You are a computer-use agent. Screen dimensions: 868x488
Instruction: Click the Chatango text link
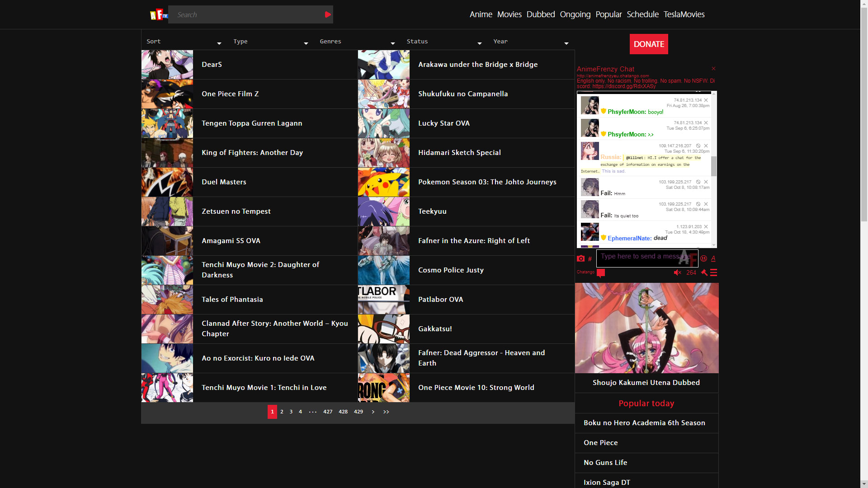(585, 272)
